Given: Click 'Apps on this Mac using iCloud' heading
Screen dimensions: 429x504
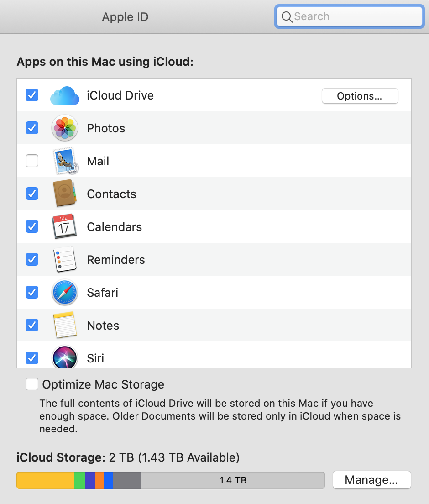Looking at the screenshot, I should point(105,61).
